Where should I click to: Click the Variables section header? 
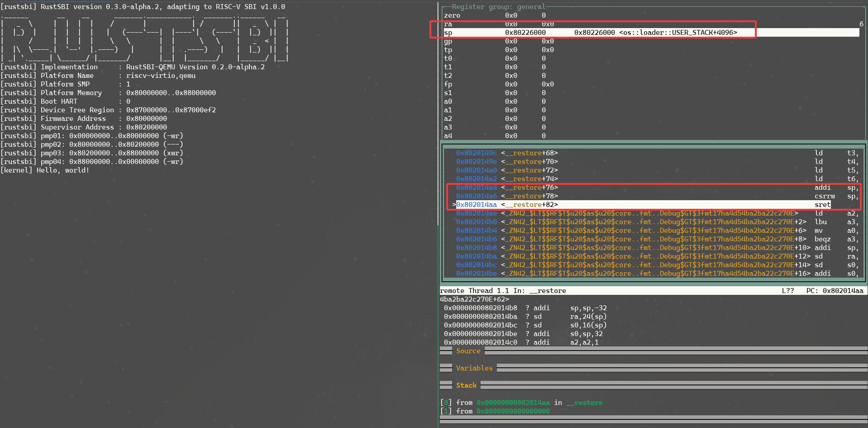(x=474, y=368)
